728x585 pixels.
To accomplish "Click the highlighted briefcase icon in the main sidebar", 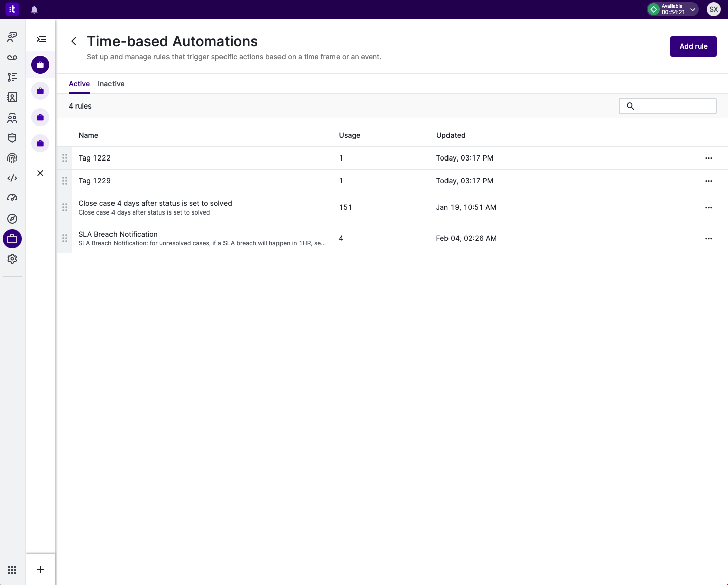I will (x=12, y=239).
